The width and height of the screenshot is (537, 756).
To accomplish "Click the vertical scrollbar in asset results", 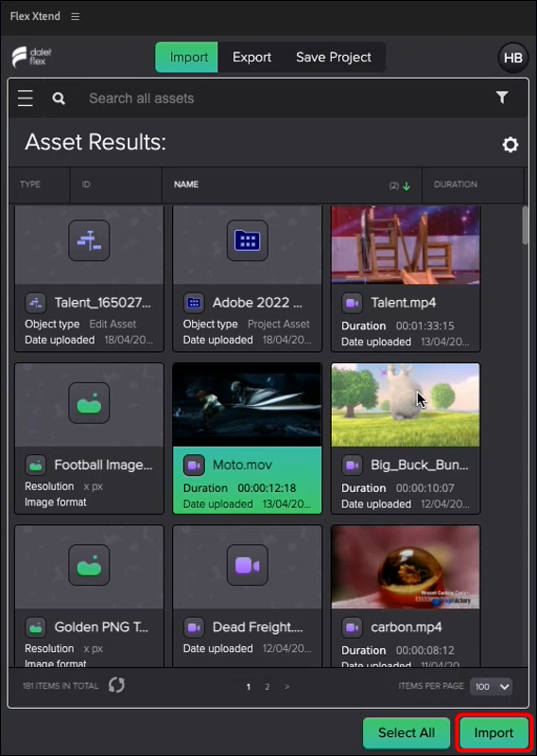I will [525, 225].
